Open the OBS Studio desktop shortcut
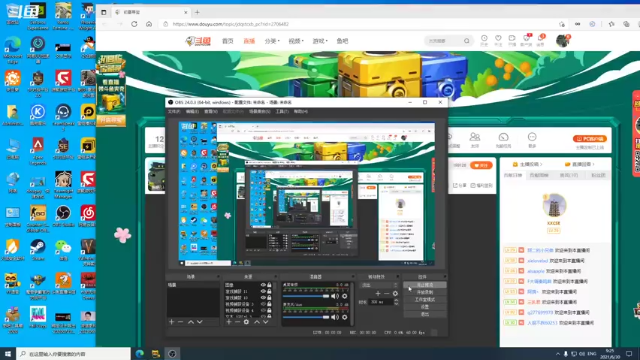Viewport: 640px width, 360px height. pyautogui.click(x=63, y=216)
